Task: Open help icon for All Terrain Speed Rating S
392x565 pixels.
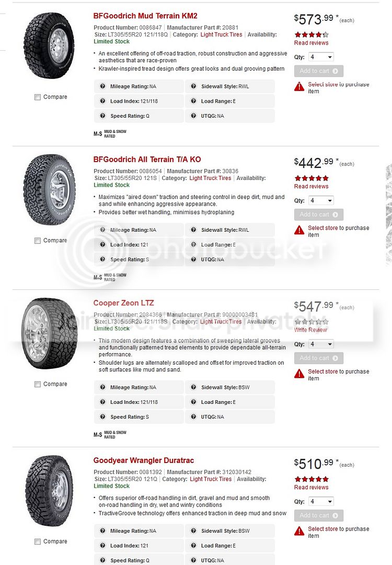Action: coord(102,259)
